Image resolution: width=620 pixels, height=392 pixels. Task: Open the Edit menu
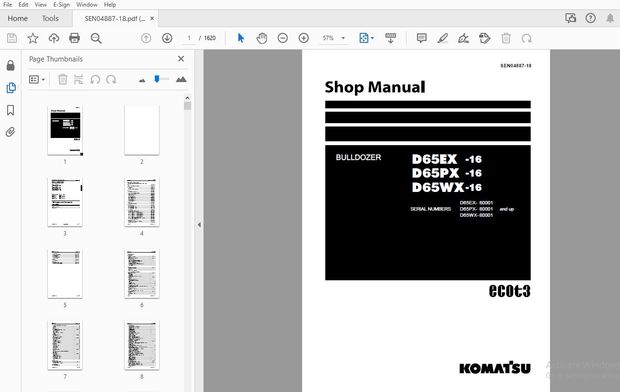point(23,5)
